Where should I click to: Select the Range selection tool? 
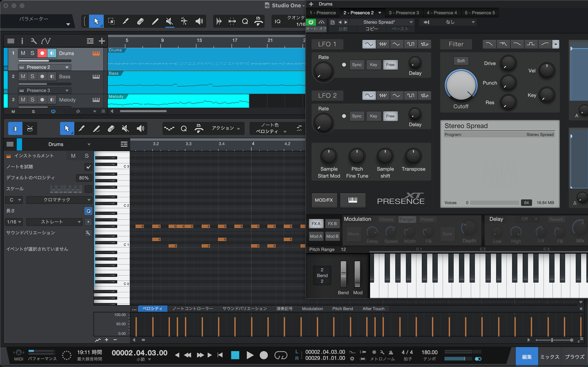point(111,21)
